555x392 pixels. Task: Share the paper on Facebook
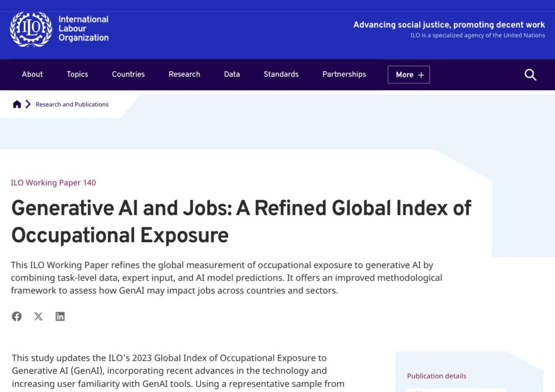(17, 316)
